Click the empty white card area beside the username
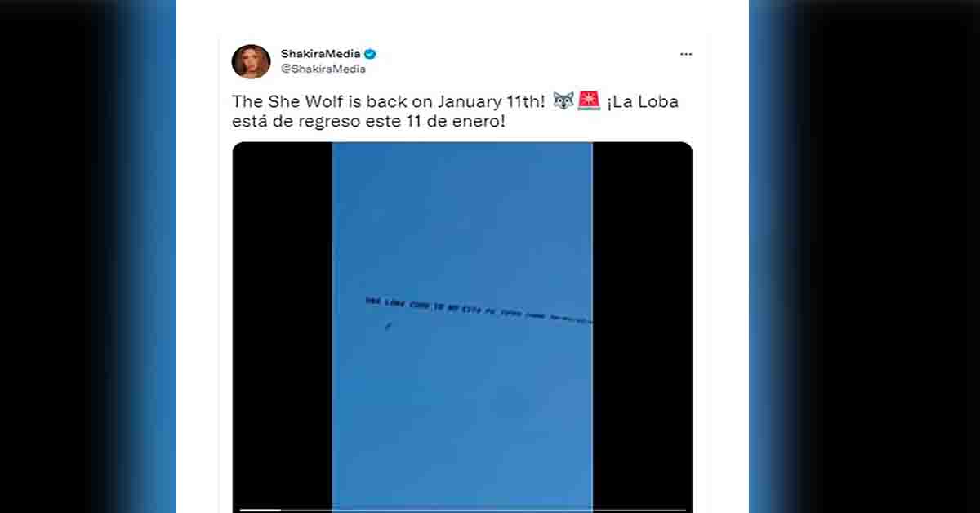This screenshot has width=980, height=513. click(x=523, y=61)
